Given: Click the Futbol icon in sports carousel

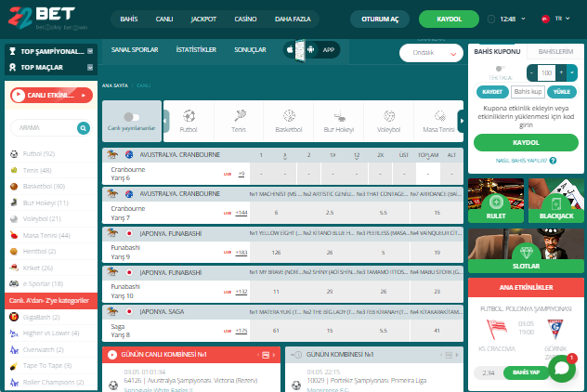Looking at the screenshot, I should coord(188,117).
